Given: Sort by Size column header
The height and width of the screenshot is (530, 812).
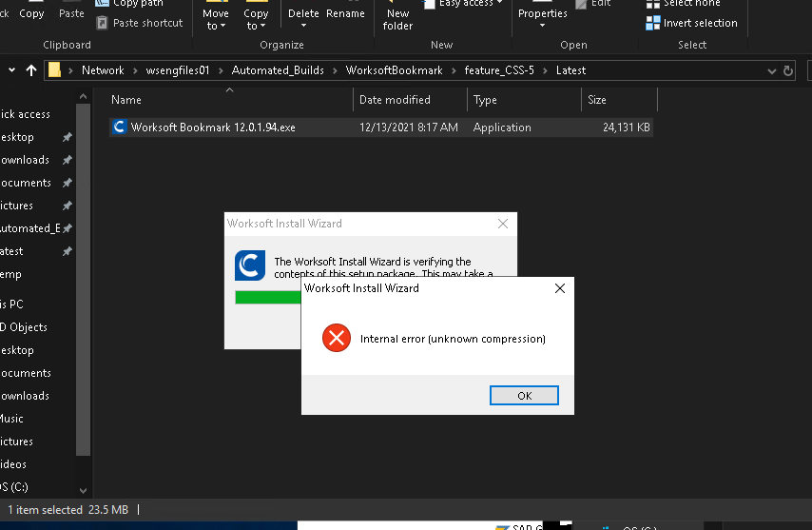Looking at the screenshot, I should point(596,100).
